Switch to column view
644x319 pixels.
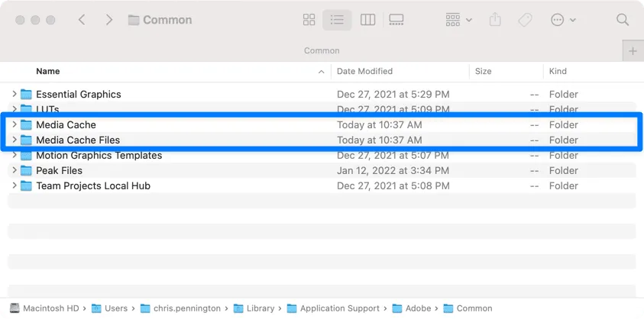tap(367, 20)
